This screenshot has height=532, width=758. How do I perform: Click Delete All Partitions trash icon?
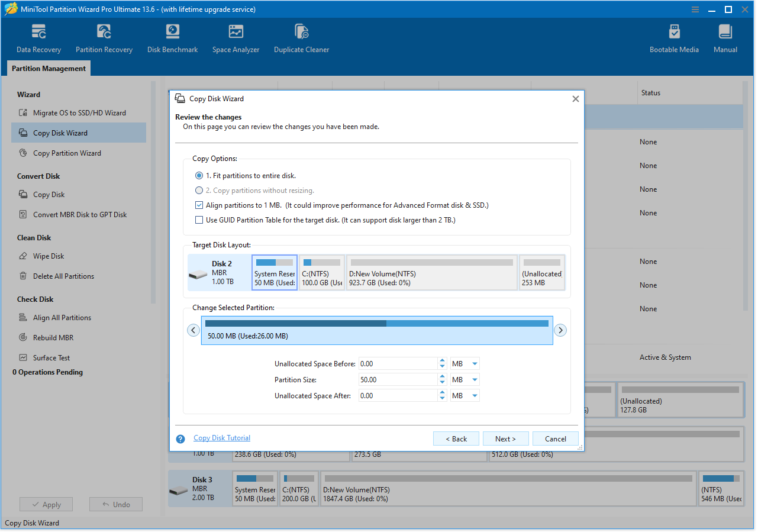pyautogui.click(x=23, y=276)
